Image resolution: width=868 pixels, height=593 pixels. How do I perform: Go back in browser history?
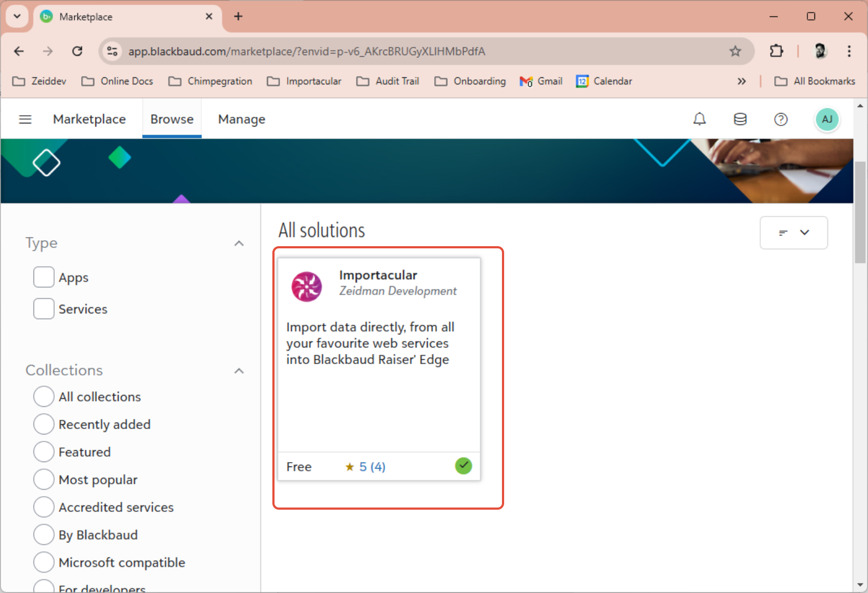click(x=19, y=51)
